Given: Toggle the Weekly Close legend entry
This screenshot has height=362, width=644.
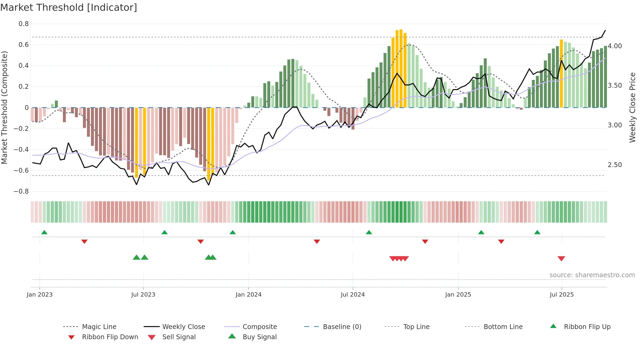Looking at the screenshot, I should 174,327.
